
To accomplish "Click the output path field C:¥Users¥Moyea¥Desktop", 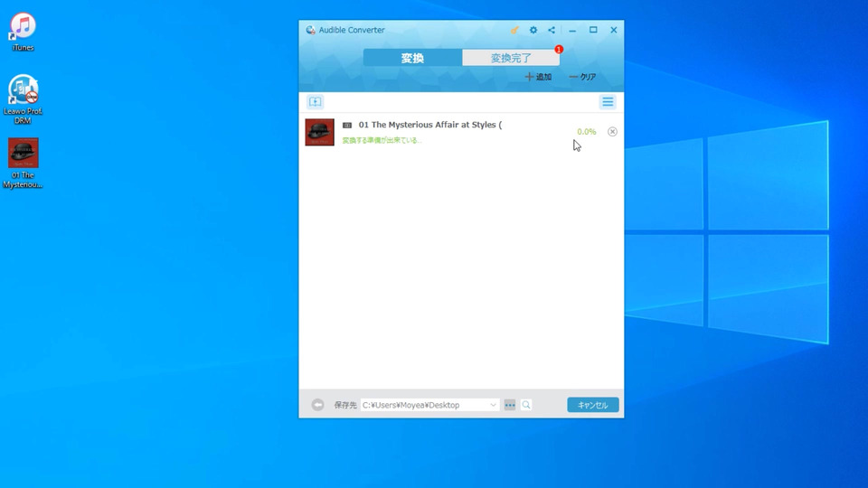I will click(x=429, y=405).
